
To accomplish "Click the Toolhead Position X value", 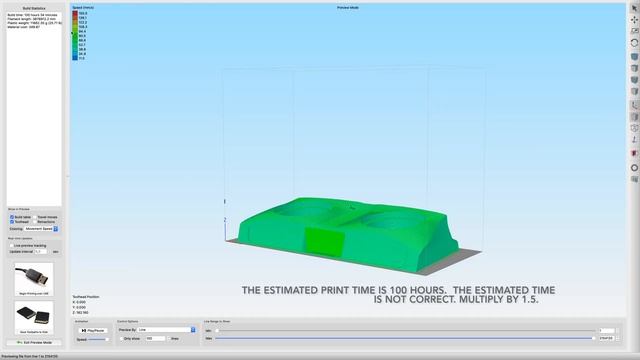I will [79, 302].
